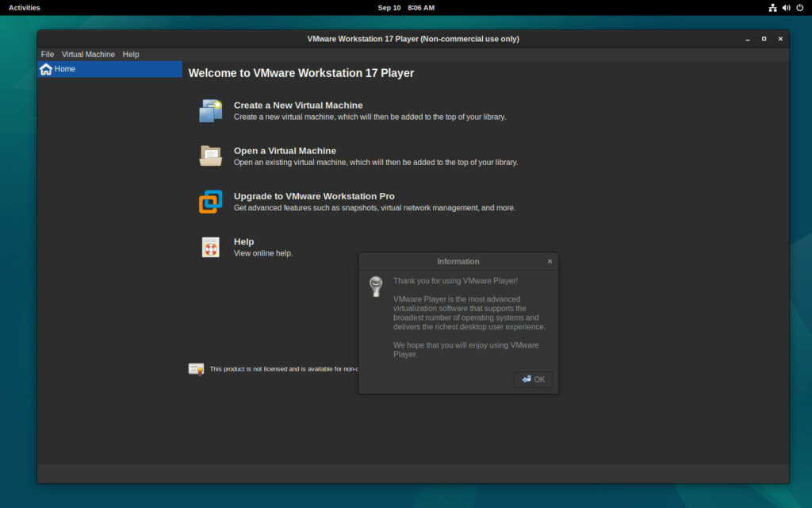
Task: Open the Virtual Machine menu
Action: pyautogui.click(x=88, y=55)
